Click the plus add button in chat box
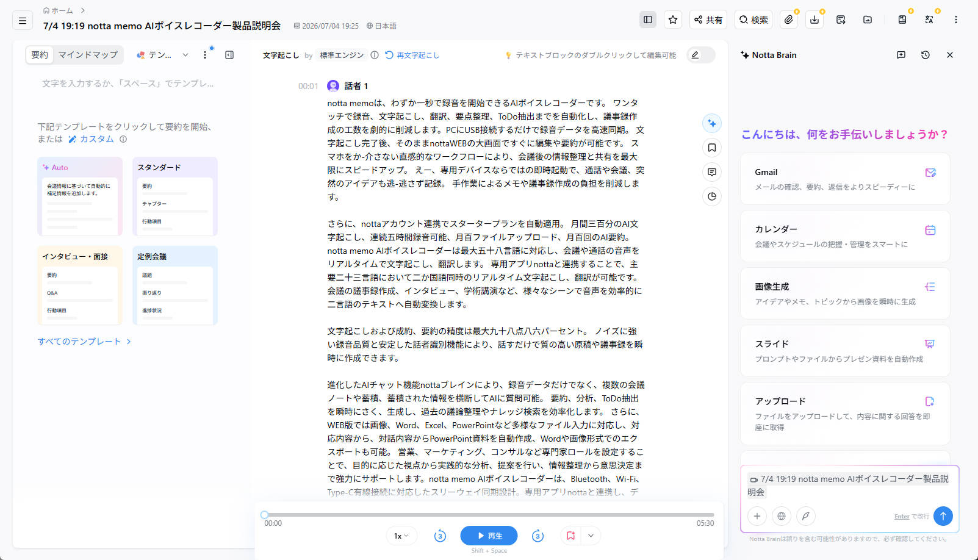The height and width of the screenshot is (560, 978). pos(757,516)
